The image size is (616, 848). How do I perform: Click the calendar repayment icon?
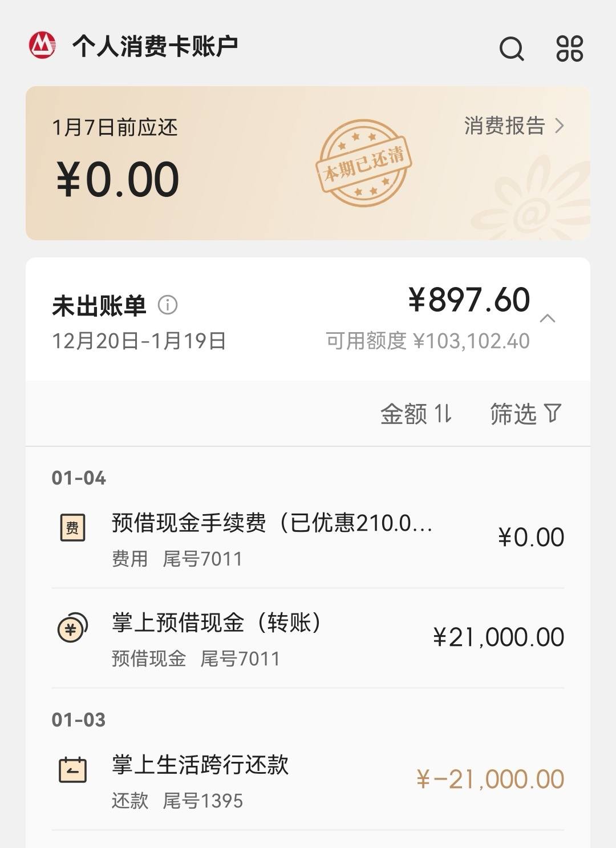pyautogui.click(x=73, y=770)
